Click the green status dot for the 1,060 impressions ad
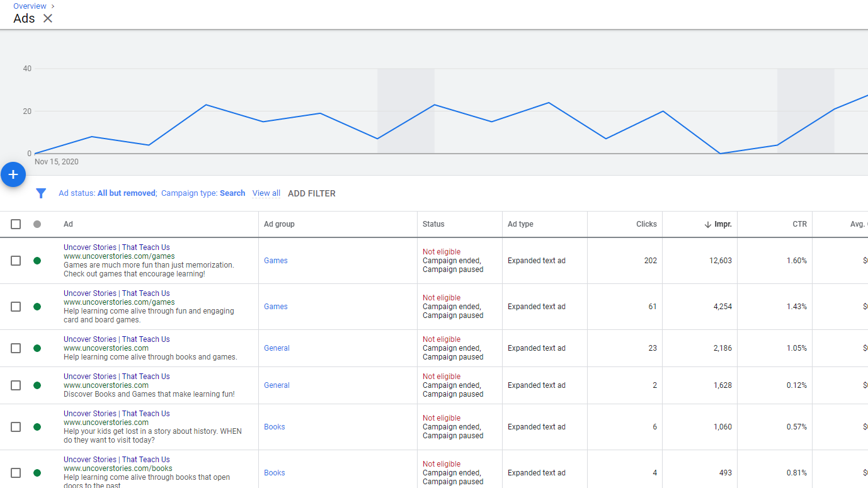Viewport: 868px width, 488px height. (37, 427)
